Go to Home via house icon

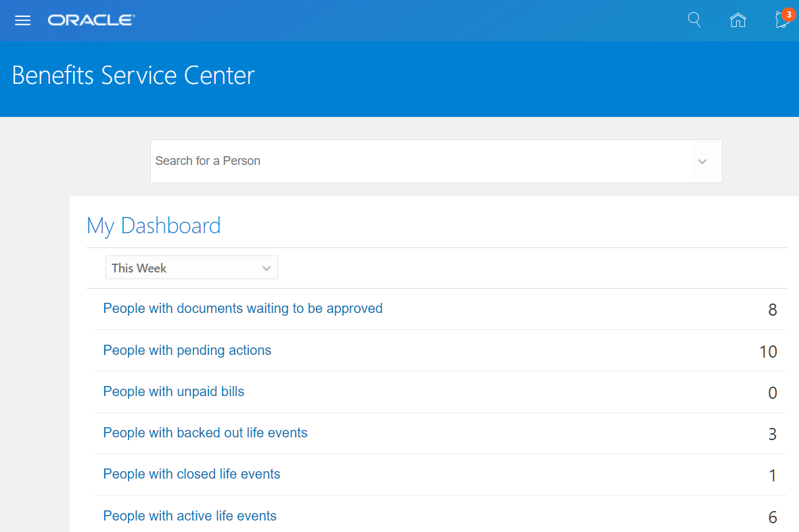tap(738, 20)
